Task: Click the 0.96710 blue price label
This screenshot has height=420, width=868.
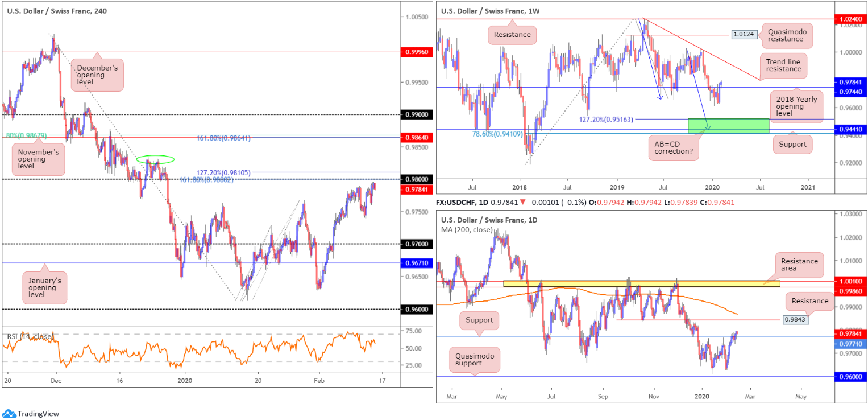Action: pyautogui.click(x=417, y=263)
